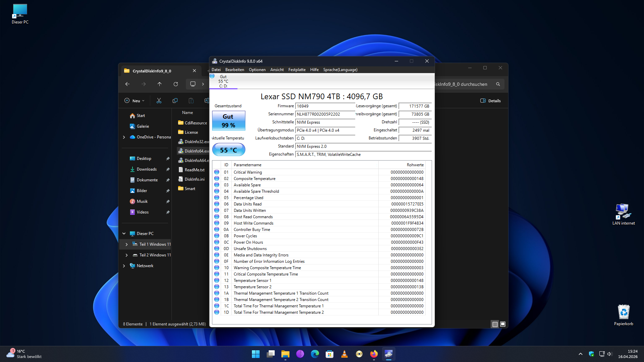The width and height of the screenshot is (644, 362).
Task: Expand the OneDrive tree node
Action: click(124, 137)
